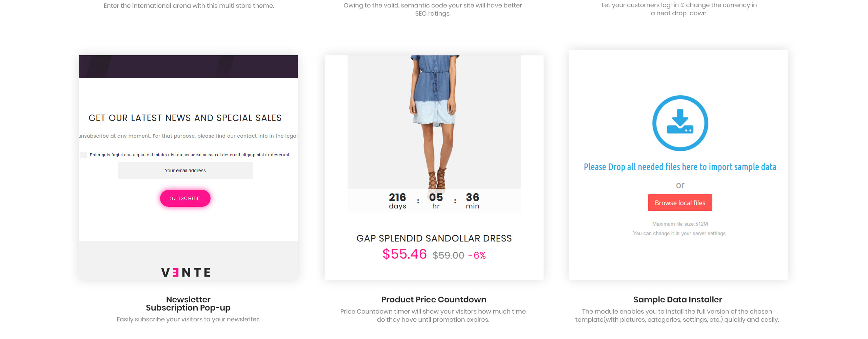Image resolution: width=868 pixels, height=339 pixels.
Task: Click the 216 days countdown value
Action: (x=397, y=201)
